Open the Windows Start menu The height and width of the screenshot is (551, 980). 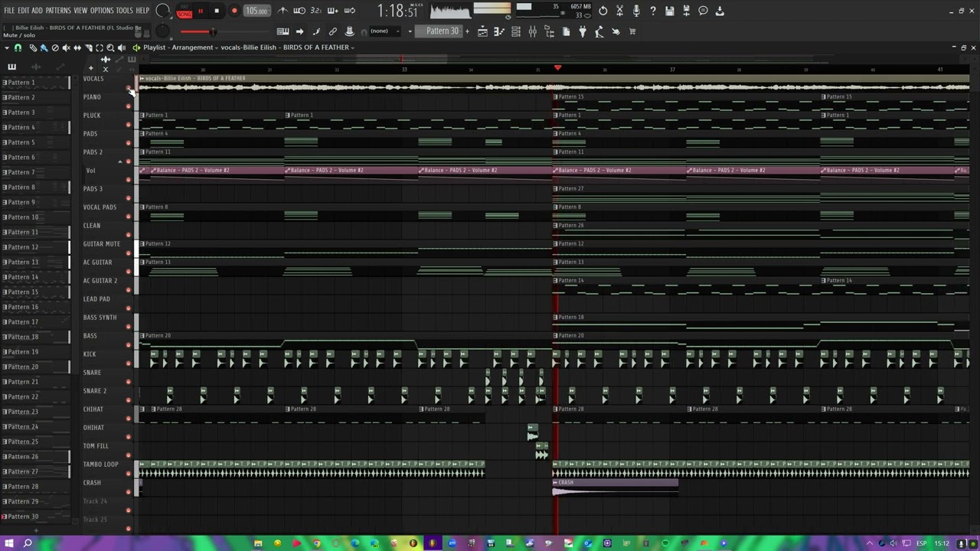pos(8,543)
